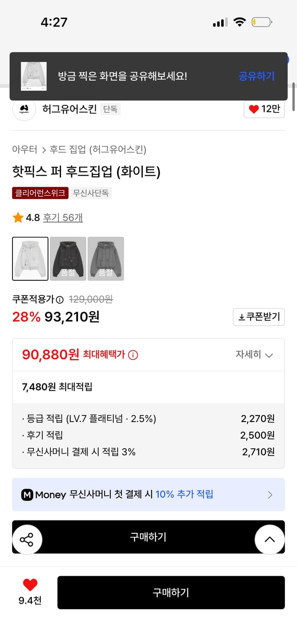Screen dimensions: 297x644
Task: Tap the 구매하기 purchase button
Action: point(171,592)
